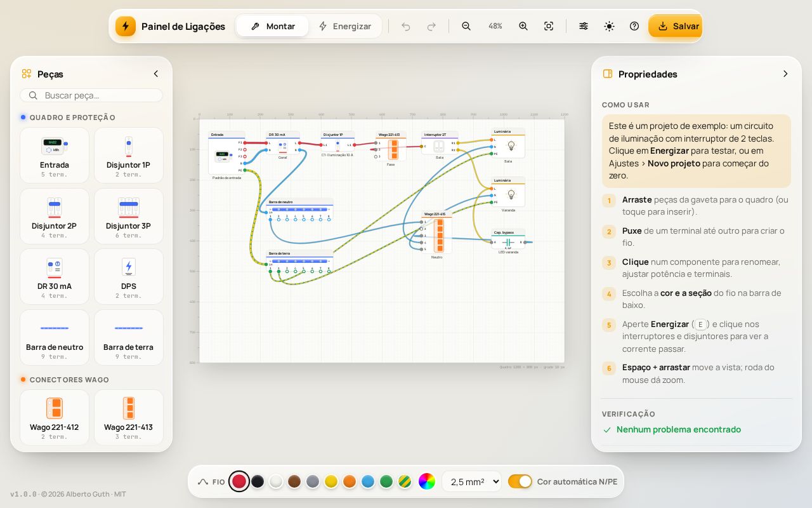
Task: Collapse the Propriedades panel chevron
Action: click(785, 74)
